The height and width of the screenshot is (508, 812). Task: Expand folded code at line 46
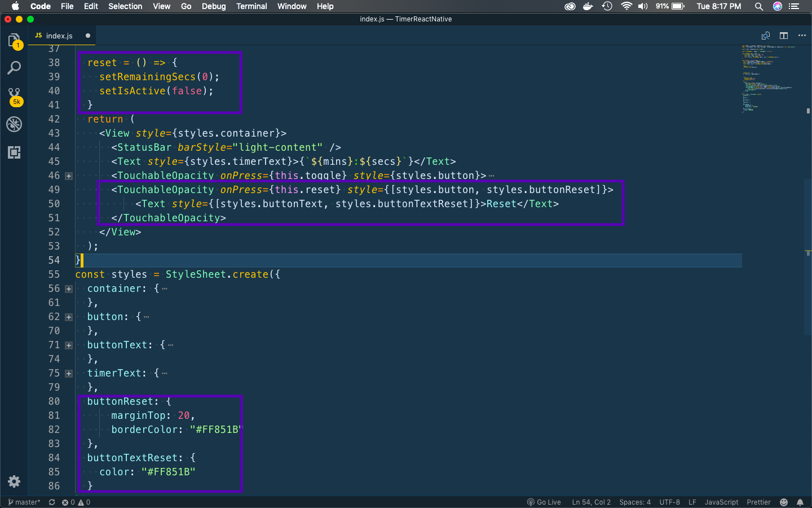click(x=69, y=176)
